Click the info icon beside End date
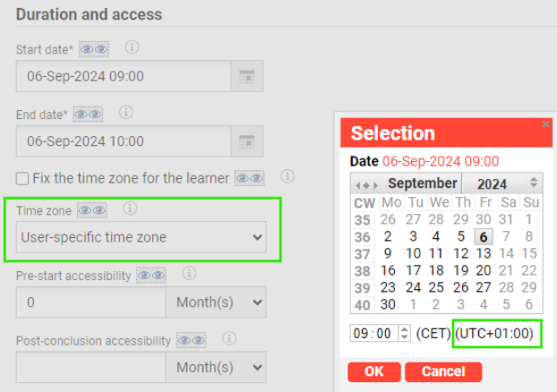The height and width of the screenshot is (392, 557). pos(126,113)
